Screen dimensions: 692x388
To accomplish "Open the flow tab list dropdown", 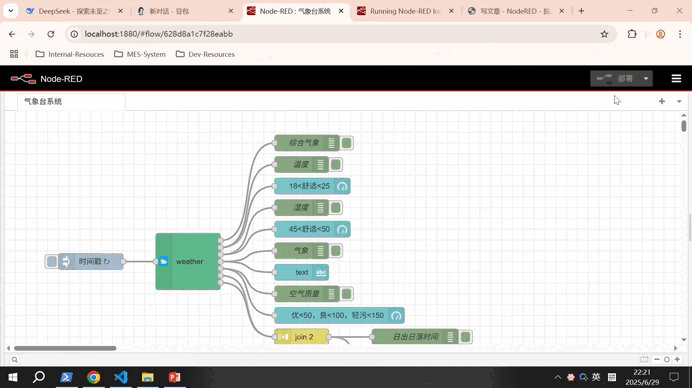I will coord(679,101).
